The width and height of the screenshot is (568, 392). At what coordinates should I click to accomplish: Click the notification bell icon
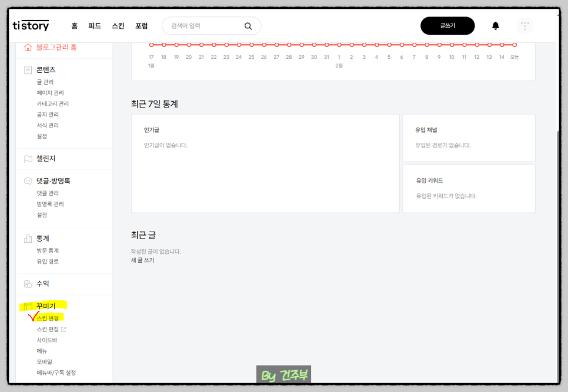[495, 26]
